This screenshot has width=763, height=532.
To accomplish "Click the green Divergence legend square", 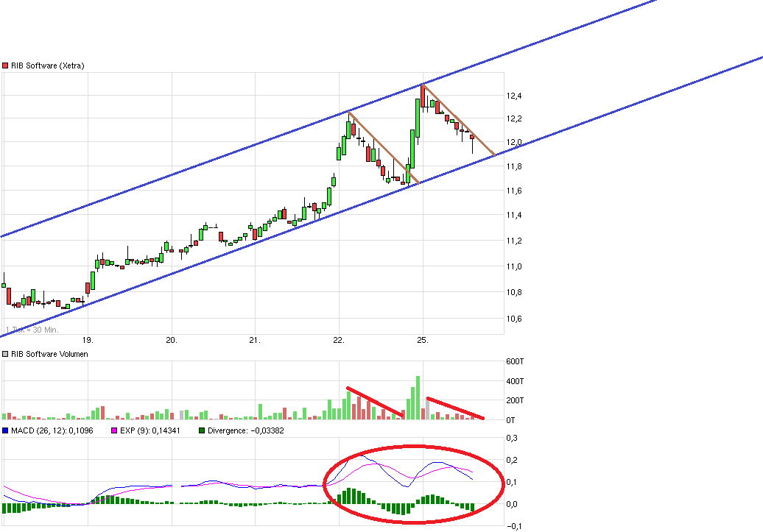I will tap(203, 430).
